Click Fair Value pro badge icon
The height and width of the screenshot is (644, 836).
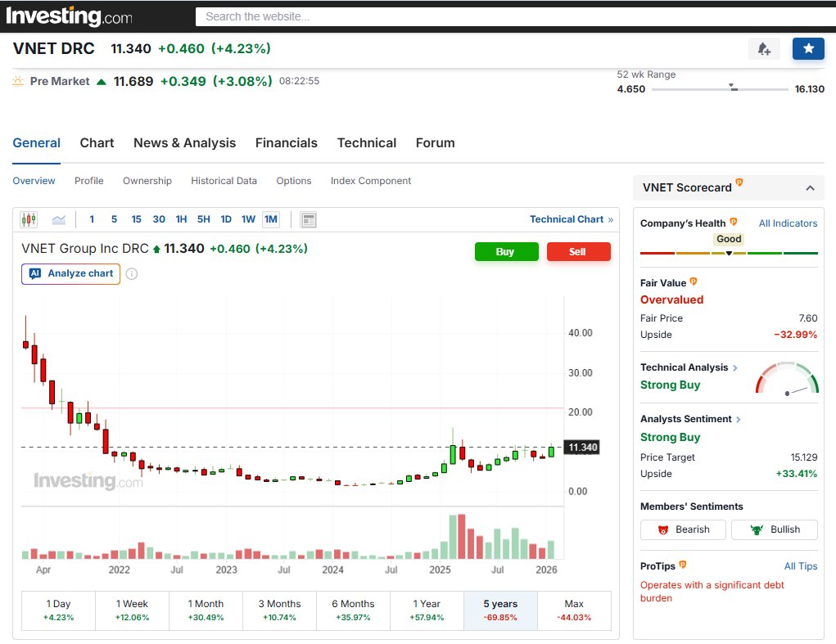(693, 281)
